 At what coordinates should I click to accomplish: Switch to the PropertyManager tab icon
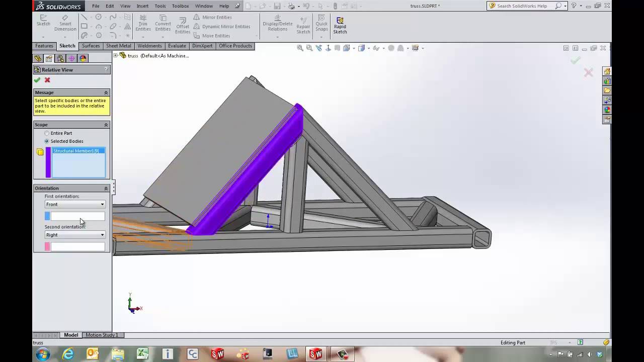click(49, 58)
